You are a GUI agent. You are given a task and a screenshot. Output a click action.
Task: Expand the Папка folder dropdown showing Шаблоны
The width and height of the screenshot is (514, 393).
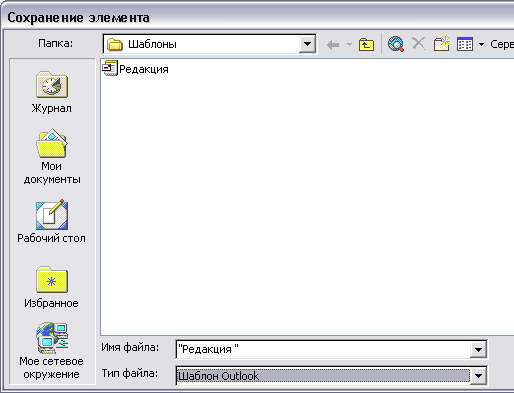pos(307,44)
